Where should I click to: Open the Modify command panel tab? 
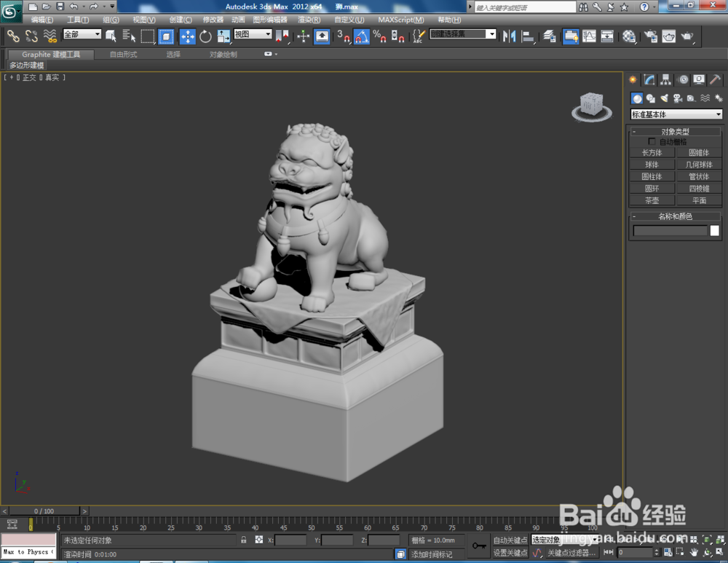(649, 79)
